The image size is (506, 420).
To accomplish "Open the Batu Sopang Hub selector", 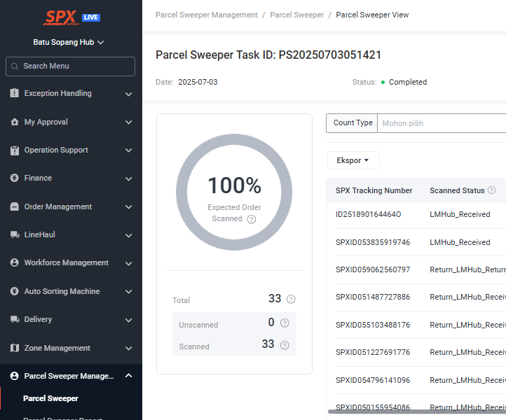I will coord(69,42).
